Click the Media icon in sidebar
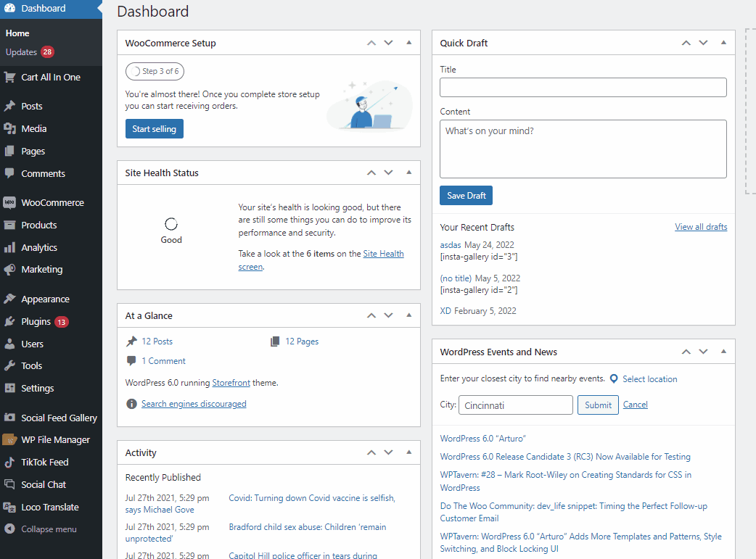 (9, 128)
